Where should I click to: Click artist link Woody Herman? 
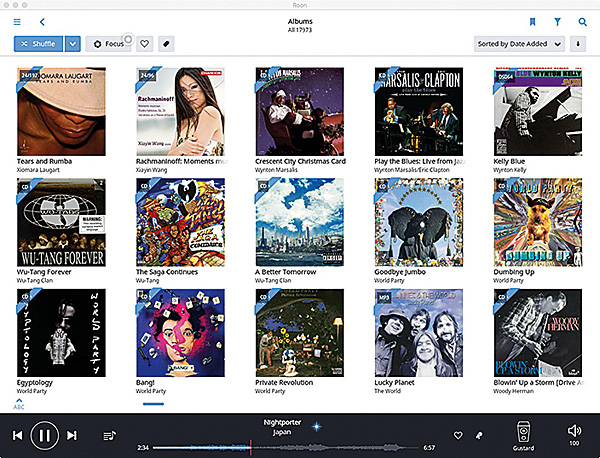pyautogui.click(x=513, y=391)
